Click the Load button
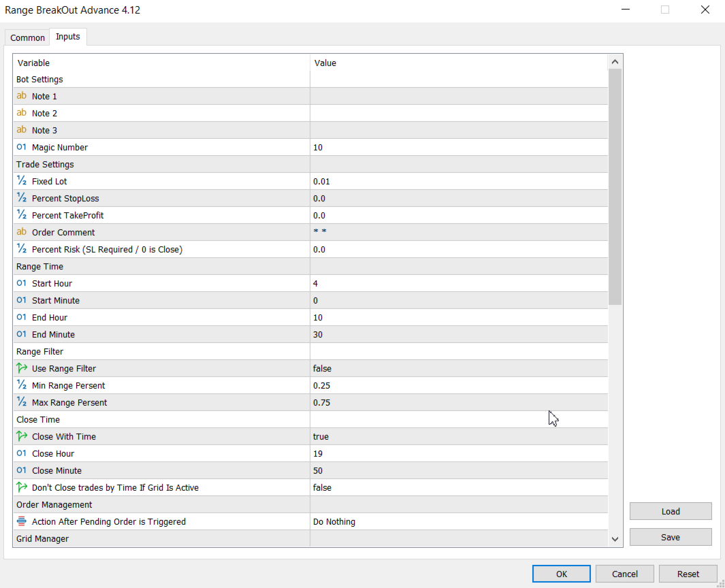Image resolution: width=725 pixels, height=588 pixels. coord(671,511)
